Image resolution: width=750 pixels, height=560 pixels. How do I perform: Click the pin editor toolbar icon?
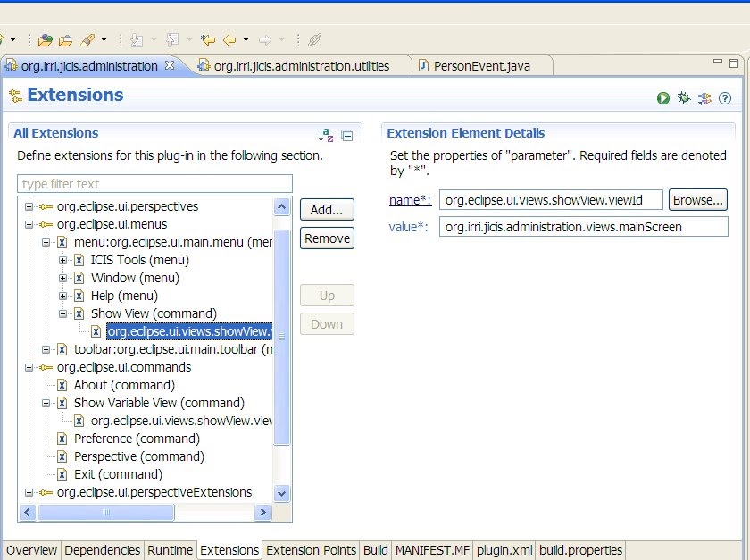(x=314, y=40)
